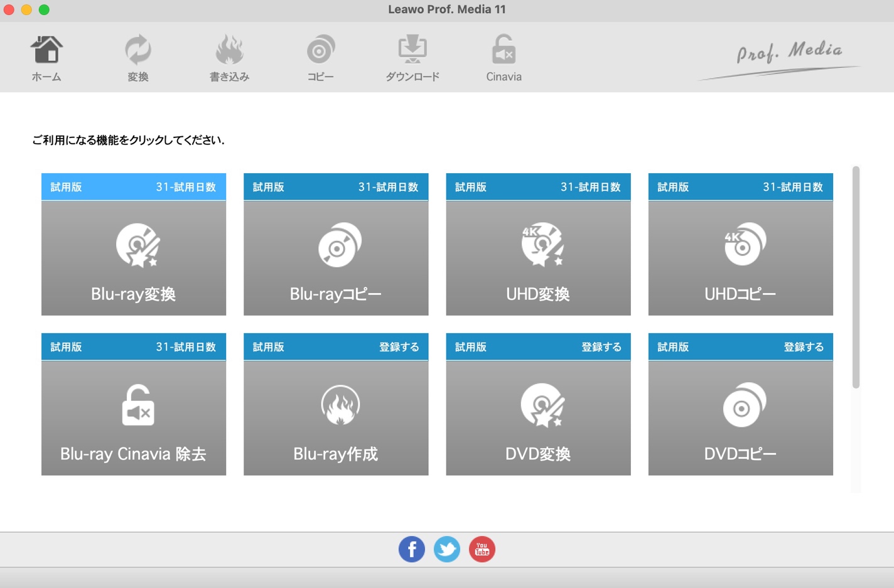Click 31-試用日数 on the UHDコピー tile
The height and width of the screenshot is (588, 894).
[x=793, y=187]
